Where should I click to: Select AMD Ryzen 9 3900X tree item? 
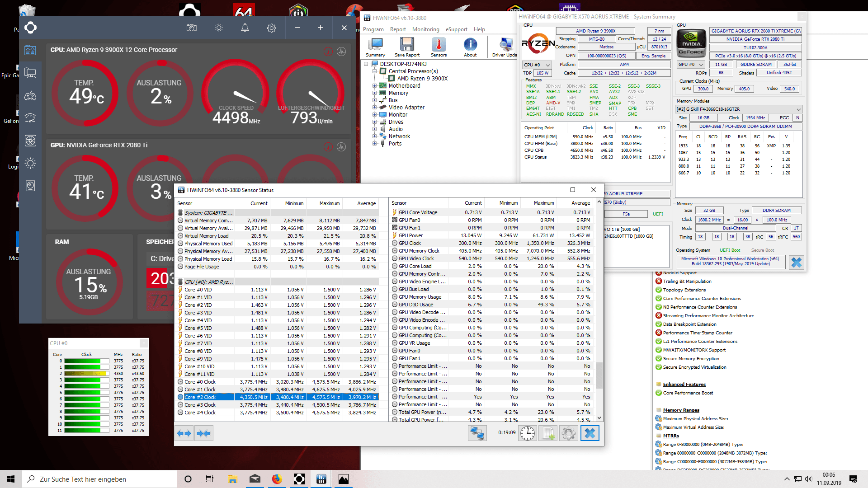(x=422, y=79)
